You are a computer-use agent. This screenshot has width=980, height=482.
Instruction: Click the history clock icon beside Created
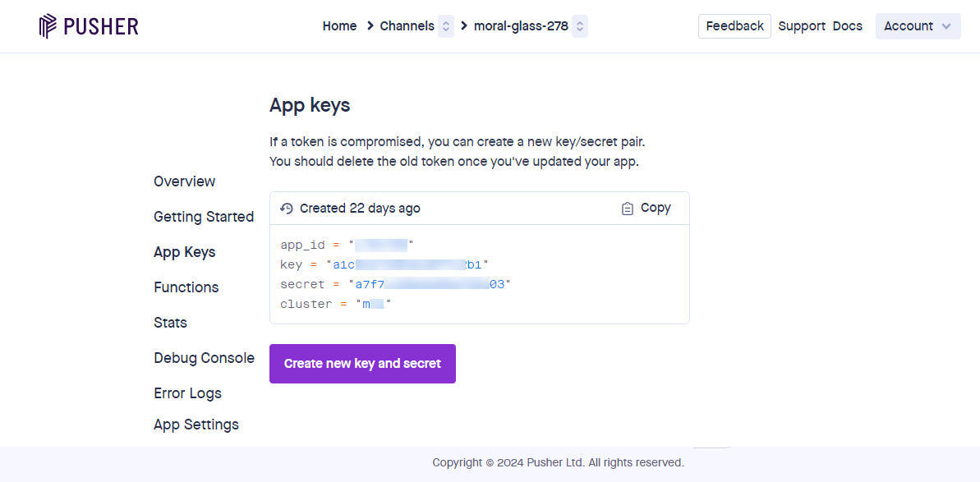click(x=287, y=209)
